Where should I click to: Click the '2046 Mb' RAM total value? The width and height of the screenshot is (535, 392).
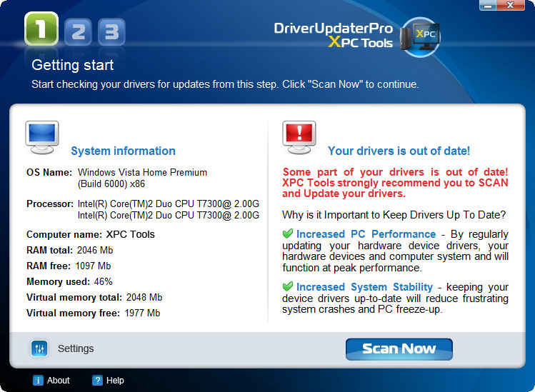point(95,250)
